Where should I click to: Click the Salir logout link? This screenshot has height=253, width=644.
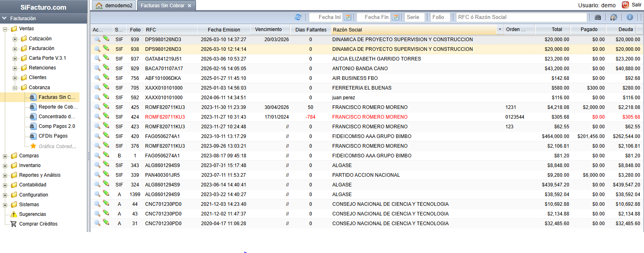click(636, 5)
